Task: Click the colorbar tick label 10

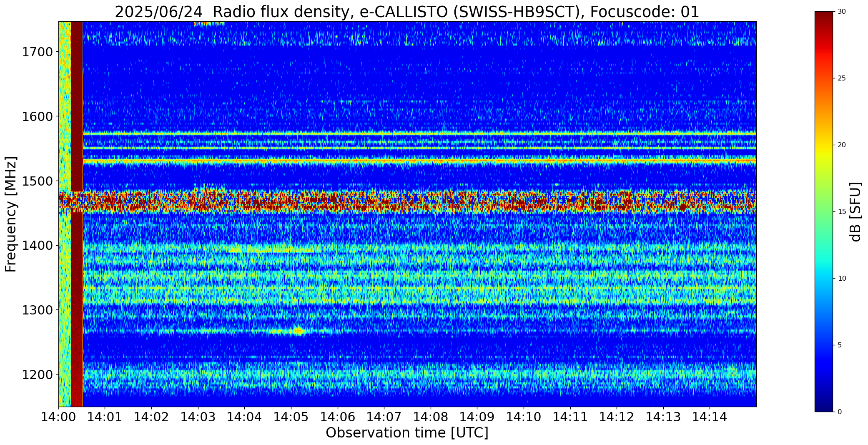Action: (842, 279)
